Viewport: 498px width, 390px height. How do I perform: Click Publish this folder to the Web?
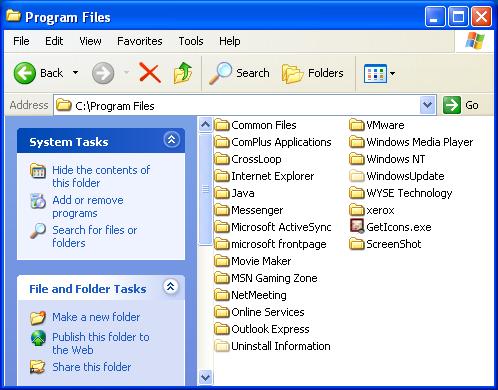point(101,343)
